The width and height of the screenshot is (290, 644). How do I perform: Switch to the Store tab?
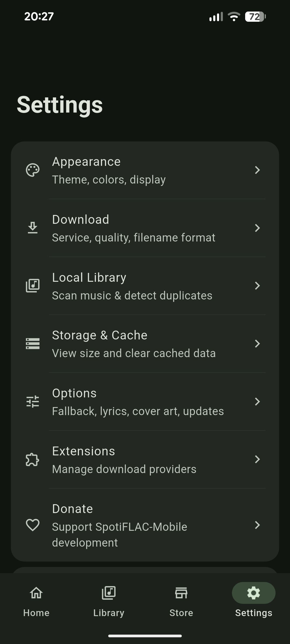click(181, 601)
